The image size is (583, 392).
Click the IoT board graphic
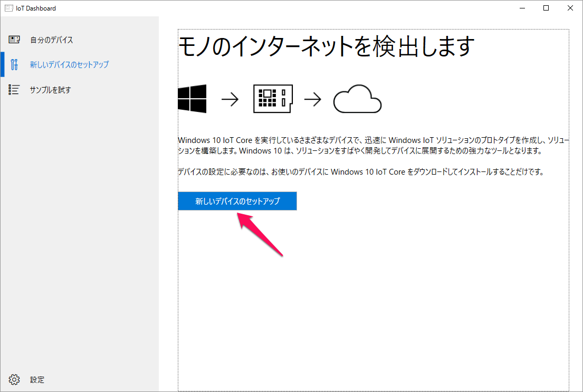[x=273, y=99]
